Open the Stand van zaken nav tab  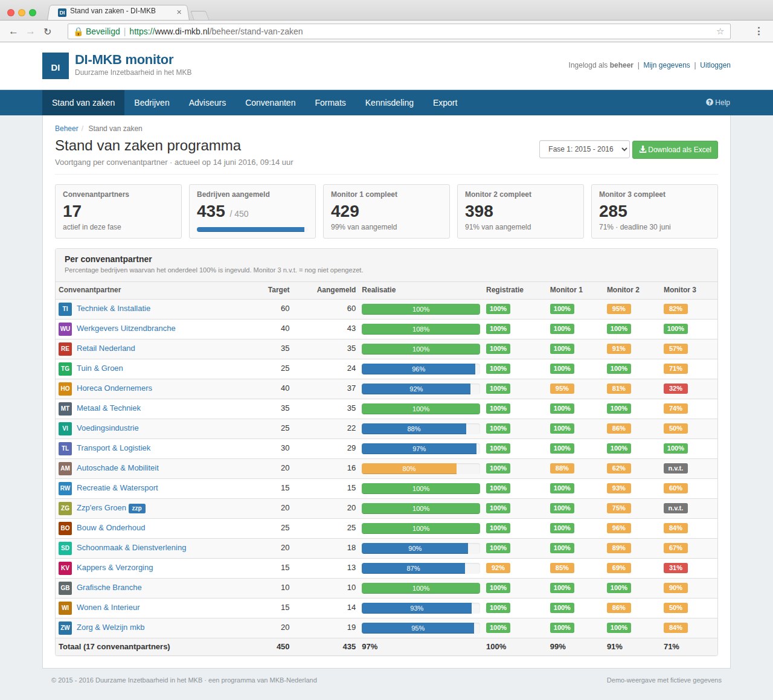[83, 103]
